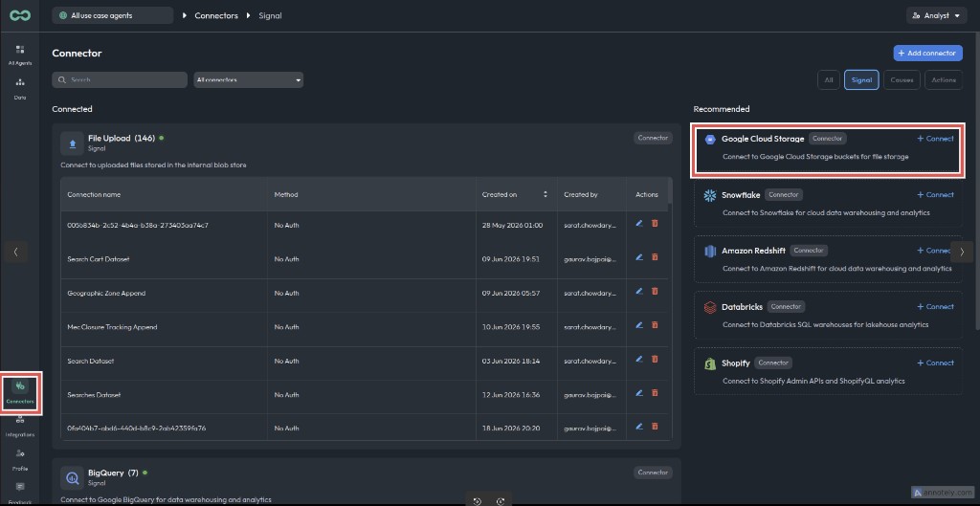Click the redo arrow at bottom center

pos(501,501)
